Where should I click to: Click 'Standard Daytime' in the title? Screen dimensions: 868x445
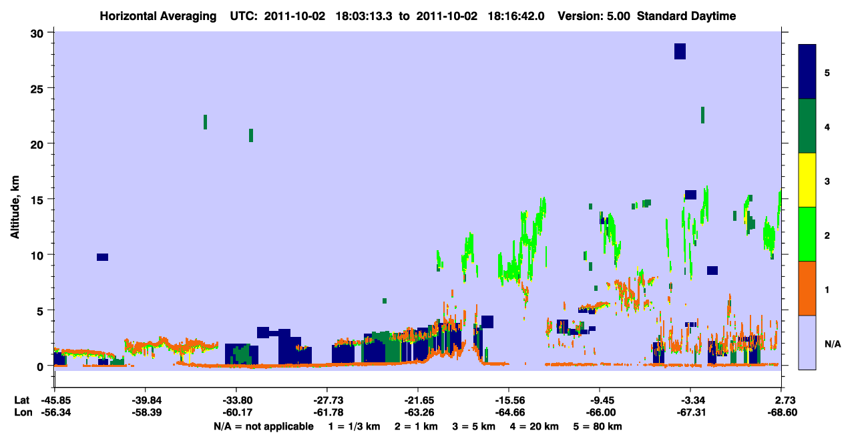coord(686,16)
